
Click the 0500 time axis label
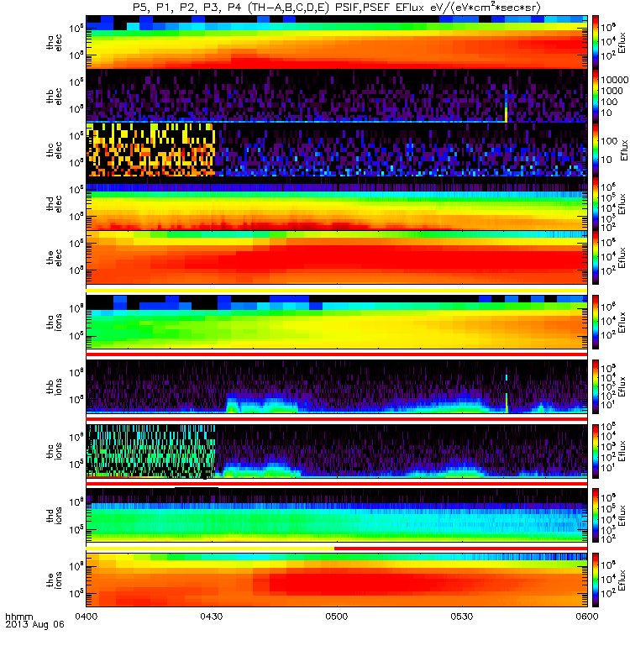tap(337, 617)
